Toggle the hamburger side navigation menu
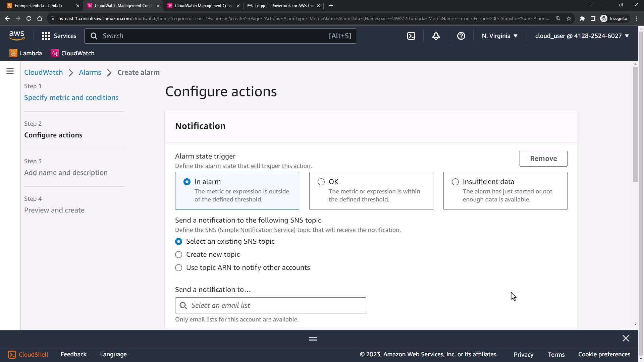Image resolution: width=644 pixels, height=362 pixels. pyautogui.click(x=10, y=71)
